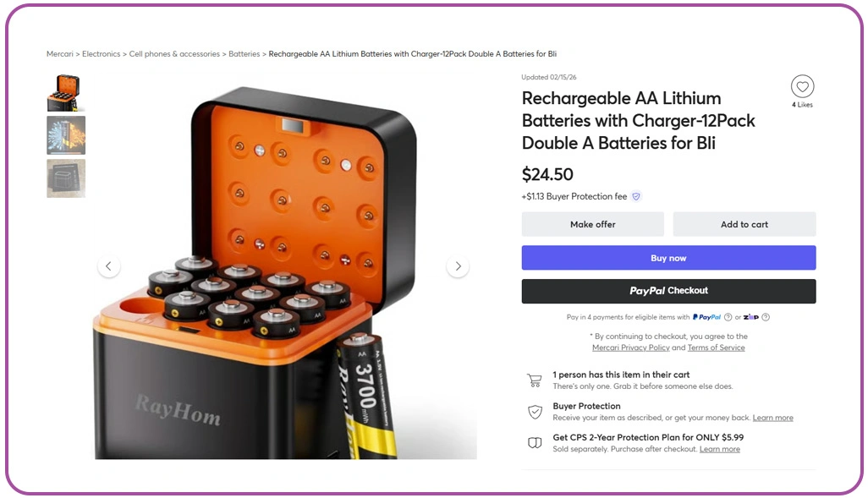The width and height of the screenshot is (868, 498).
Task: Select the first battery case thumbnail
Action: tap(66, 93)
